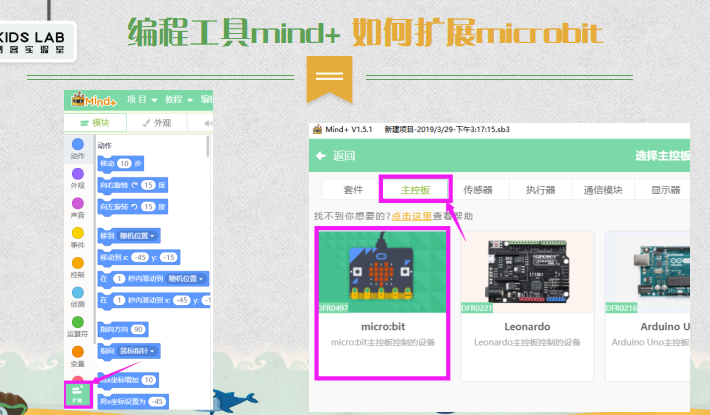Switch to the 外观 costume tab
Image resolution: width=710 pixels, height=415 pixels.
click(x=157, y=123)
